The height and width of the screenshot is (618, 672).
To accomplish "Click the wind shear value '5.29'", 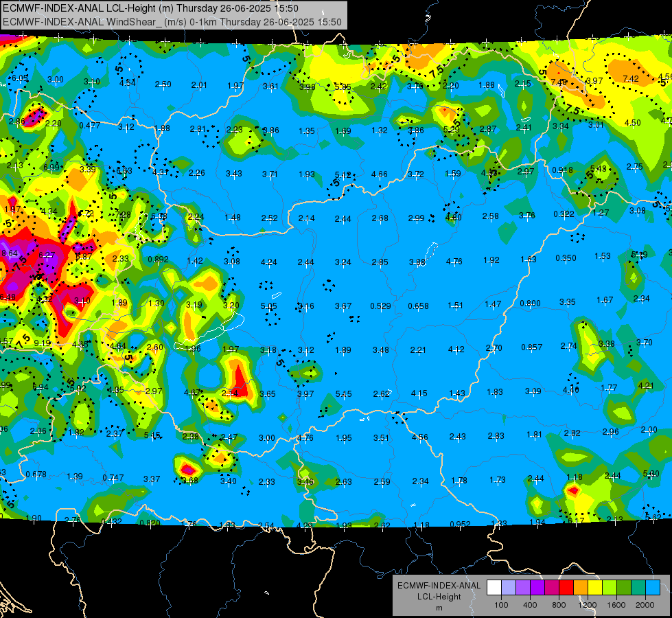I will coord(451,129).
